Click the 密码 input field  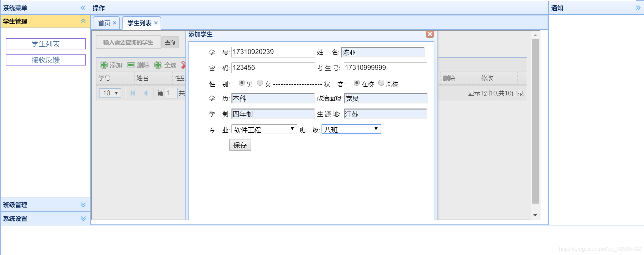pyautogui.click(x=273, y=68)
